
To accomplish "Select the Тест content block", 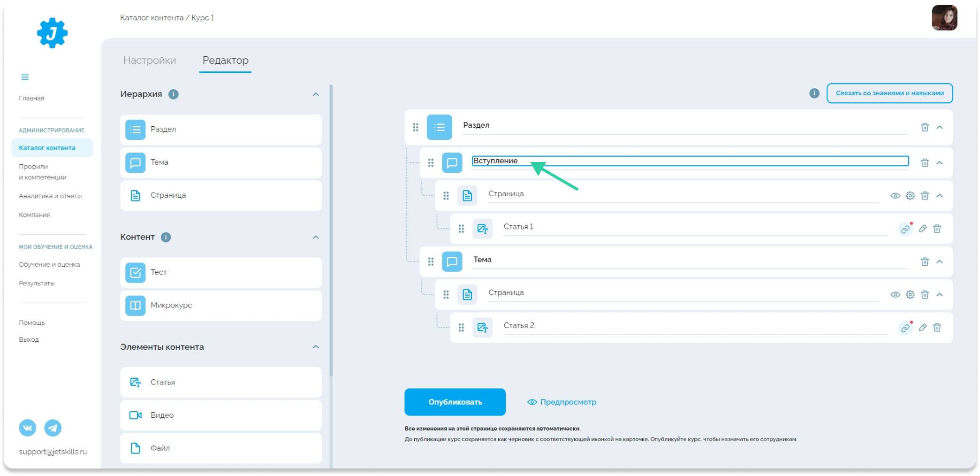I will 221,272.
